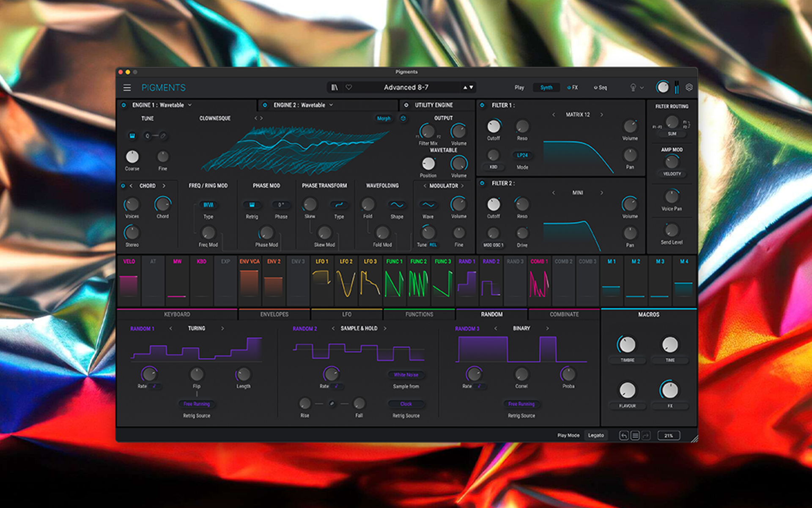Click the redo arrow in bottom bar
This screenshot has height=508, width=812.
point(646,436)
